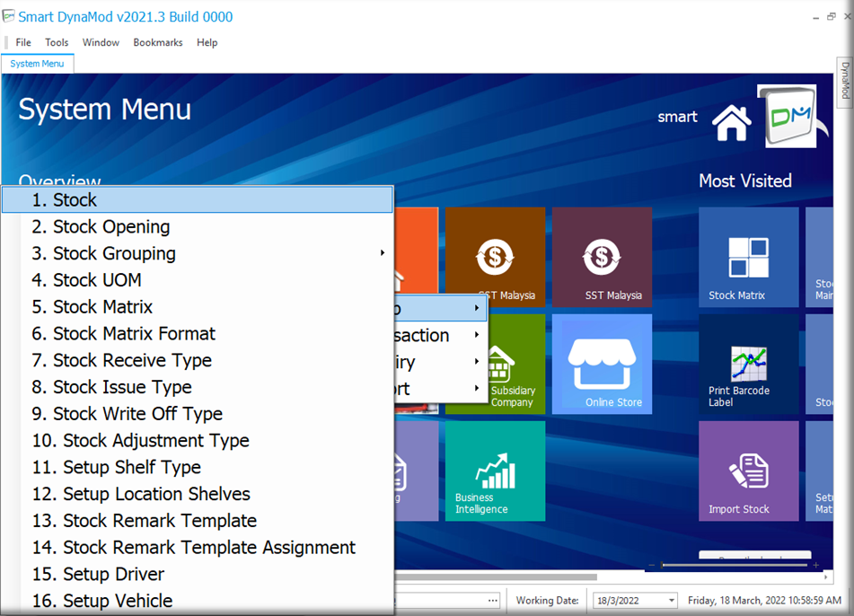Open the Online Store tile
854x616 pixels.
pos(602,364)
